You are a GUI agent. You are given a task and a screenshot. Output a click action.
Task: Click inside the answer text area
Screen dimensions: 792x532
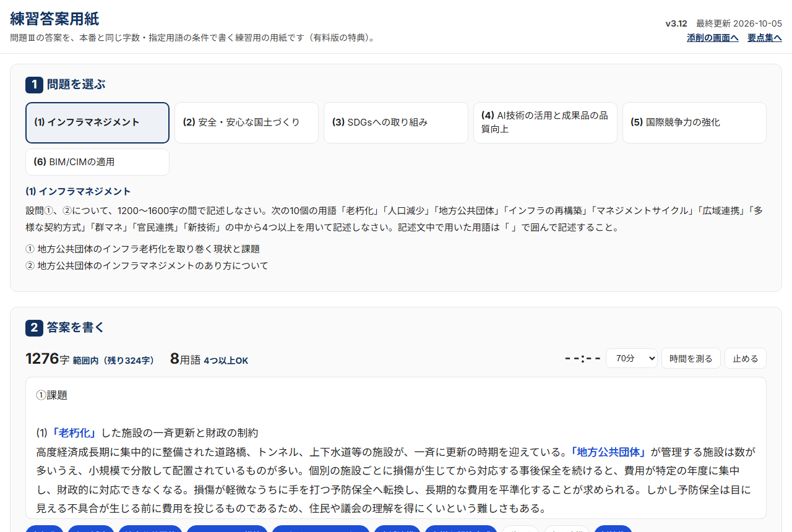pyautogui.click(x=396, y=448)
